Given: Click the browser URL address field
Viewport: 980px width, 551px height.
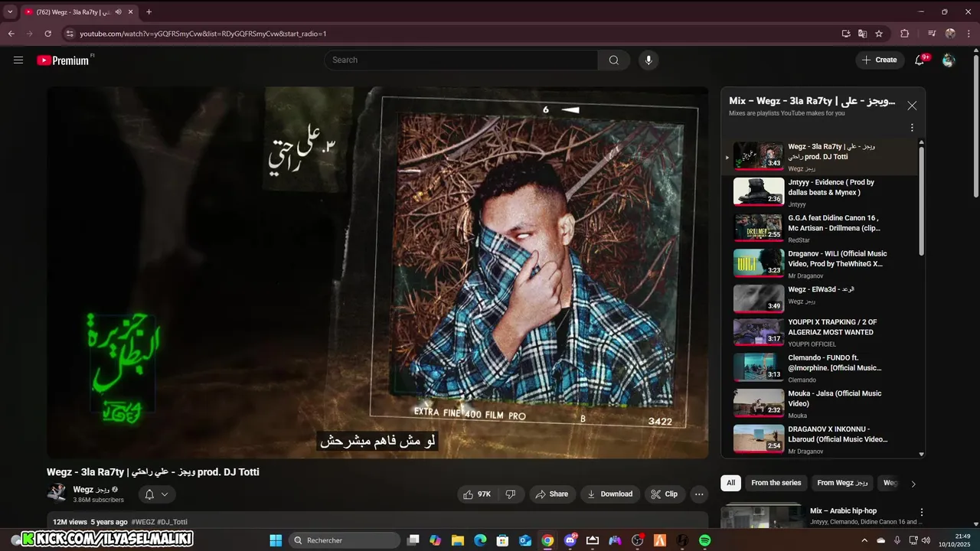Looking at the screenshot, I should coord(452,34).
